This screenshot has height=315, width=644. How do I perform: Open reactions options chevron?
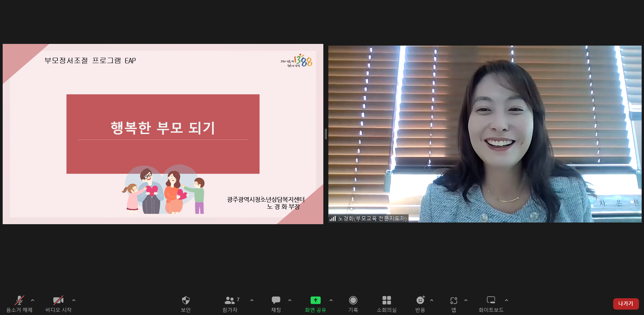pos(432,300)
